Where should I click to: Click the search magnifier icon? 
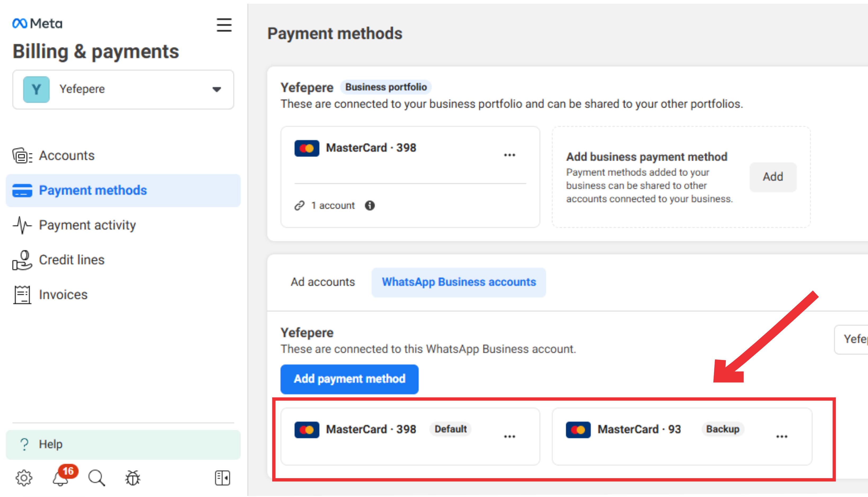[x=97, y=478]
